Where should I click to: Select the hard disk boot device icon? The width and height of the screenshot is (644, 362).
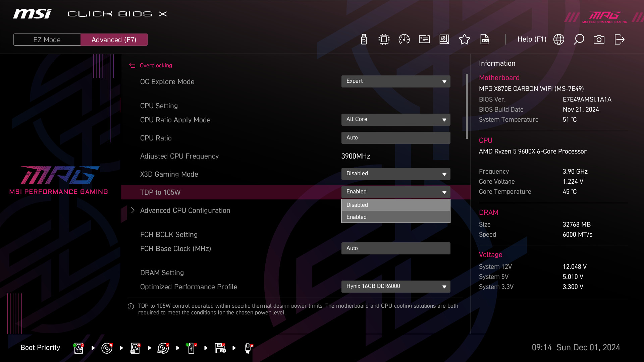pyautogui.click(x=78, y=348)
